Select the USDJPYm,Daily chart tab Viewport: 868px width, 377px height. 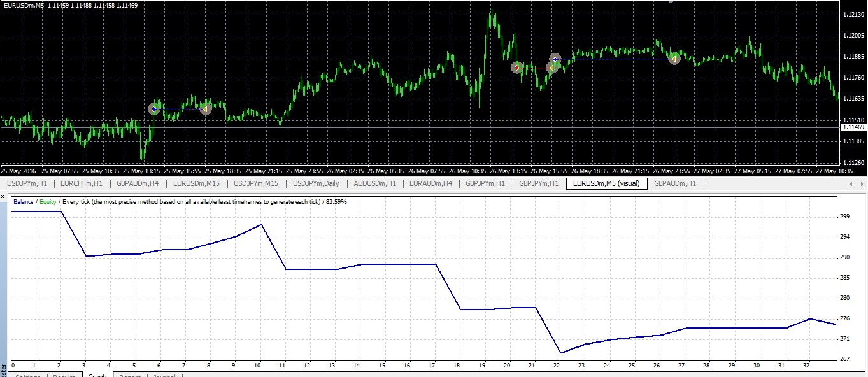point(315,183)
